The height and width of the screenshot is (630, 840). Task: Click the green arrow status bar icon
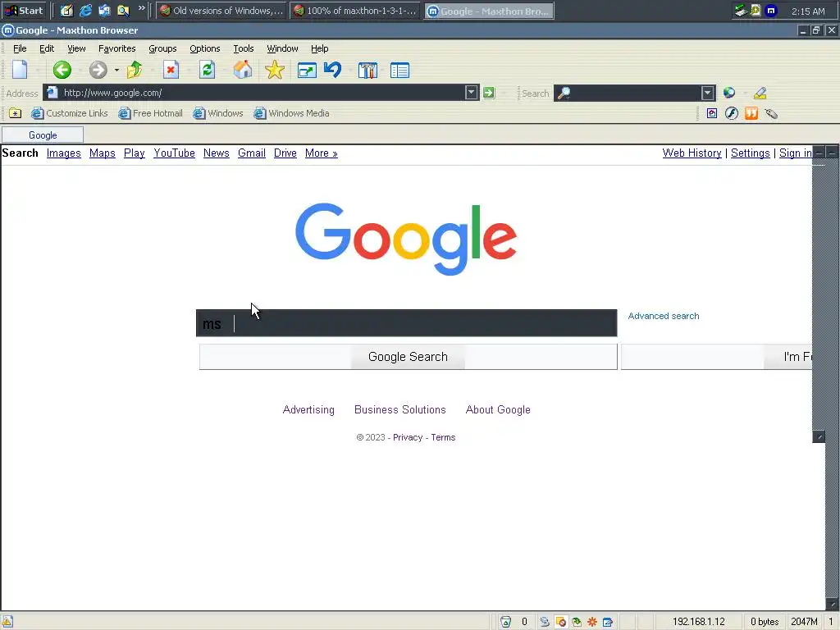tap(577, 622)
